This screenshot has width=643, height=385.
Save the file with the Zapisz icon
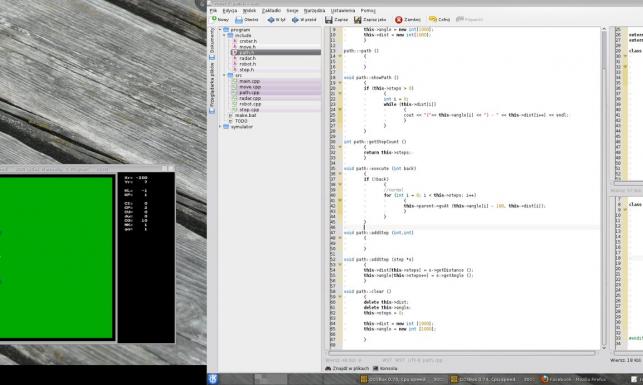pyautogui.click(x=328, y=19)
